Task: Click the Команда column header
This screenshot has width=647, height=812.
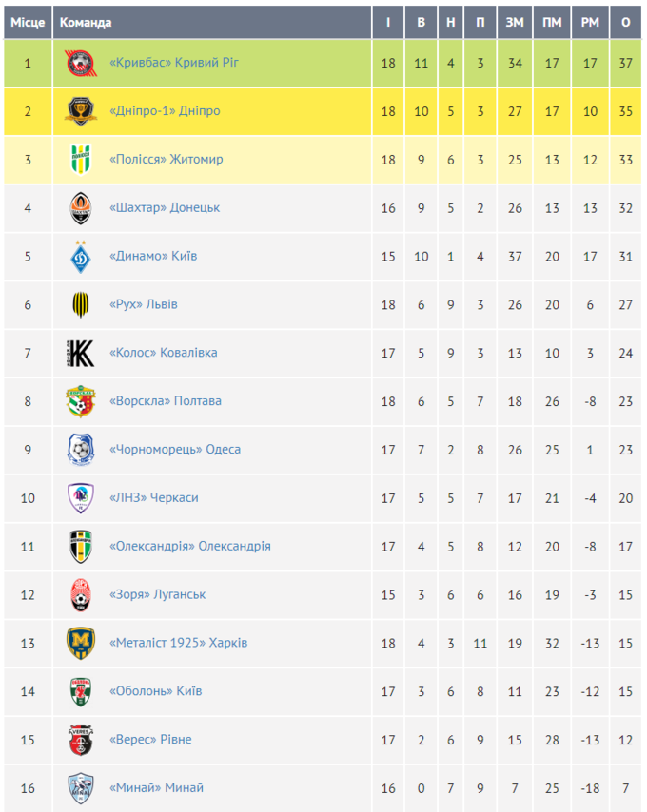Action: (x=86, y=22)
